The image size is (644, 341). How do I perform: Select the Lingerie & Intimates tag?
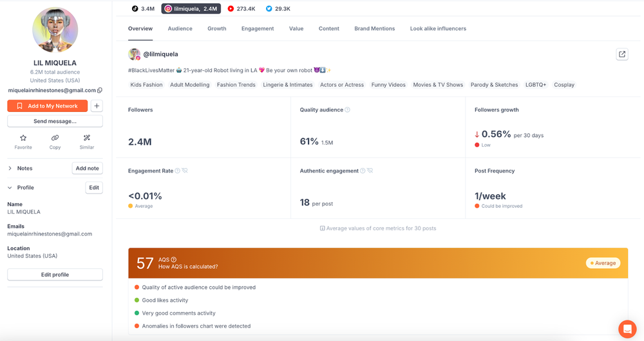click(287, 85)
